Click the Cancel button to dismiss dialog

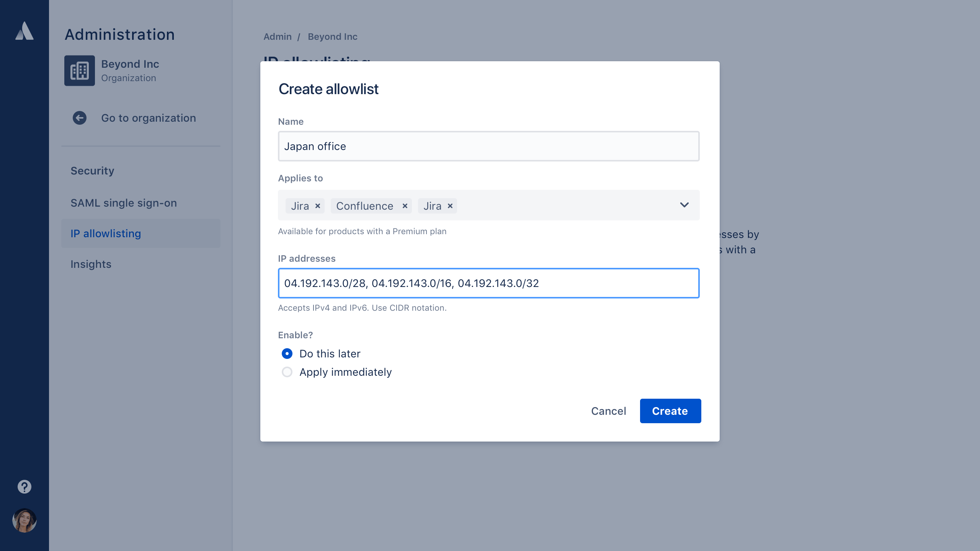point(608,411)
